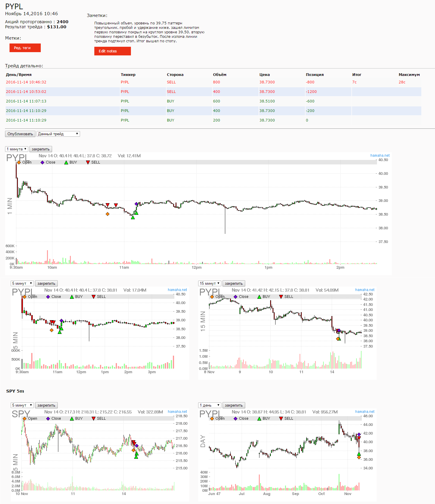Open hamaha.net link on 15-minute chart
435x504 pixels.
(x=365, y=290)
